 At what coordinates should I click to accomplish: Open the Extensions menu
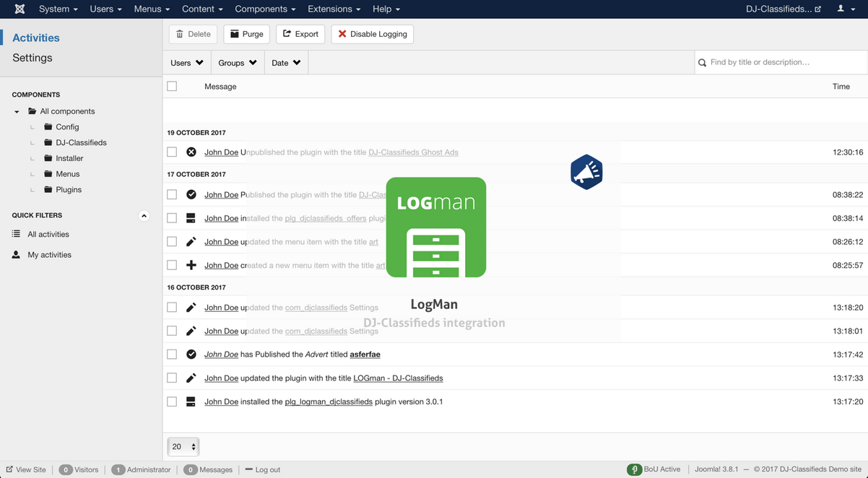click(x=334, y=9)
